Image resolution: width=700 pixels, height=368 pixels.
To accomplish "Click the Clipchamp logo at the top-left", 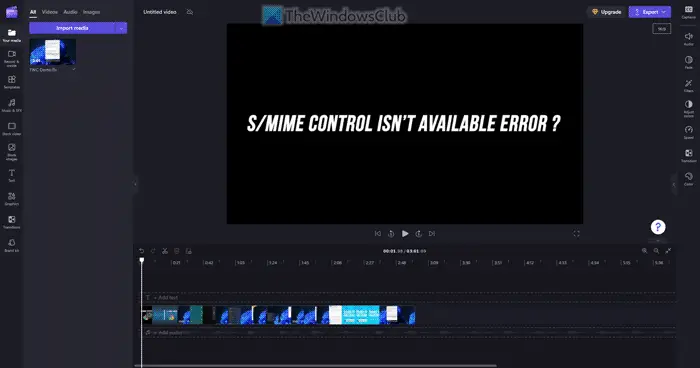I will click(12, 12).
